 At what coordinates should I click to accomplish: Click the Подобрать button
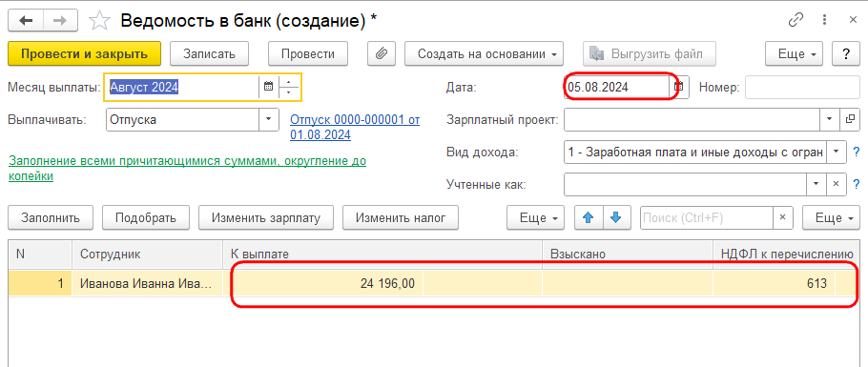(146, 218)
